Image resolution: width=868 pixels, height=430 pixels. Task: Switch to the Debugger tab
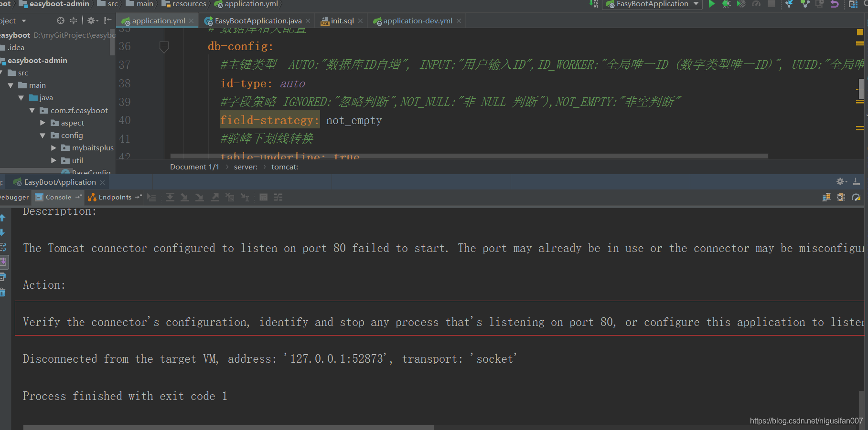click(x=15, y=198)
